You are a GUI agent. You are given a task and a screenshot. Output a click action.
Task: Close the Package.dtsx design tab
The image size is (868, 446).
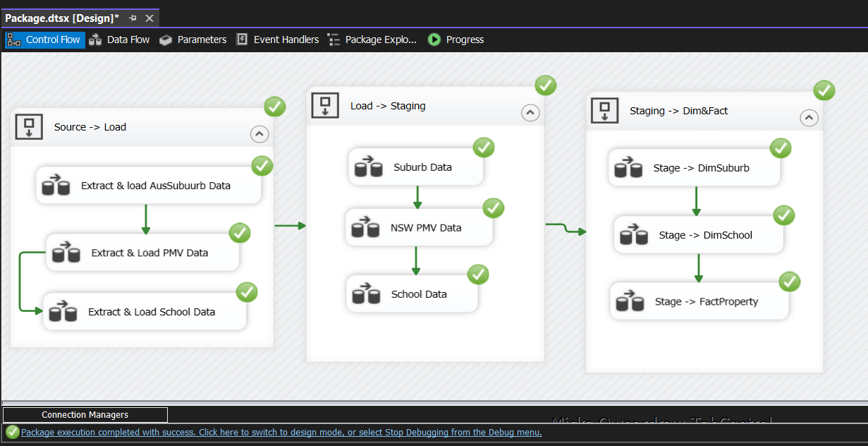(149, 18)
